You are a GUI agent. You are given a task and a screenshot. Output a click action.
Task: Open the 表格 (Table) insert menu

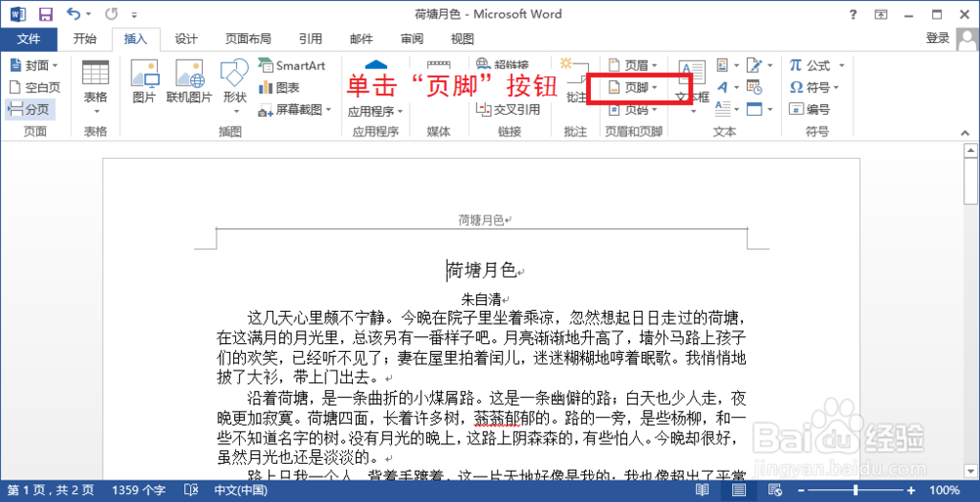pyautogui.click(x=96, y=88)
